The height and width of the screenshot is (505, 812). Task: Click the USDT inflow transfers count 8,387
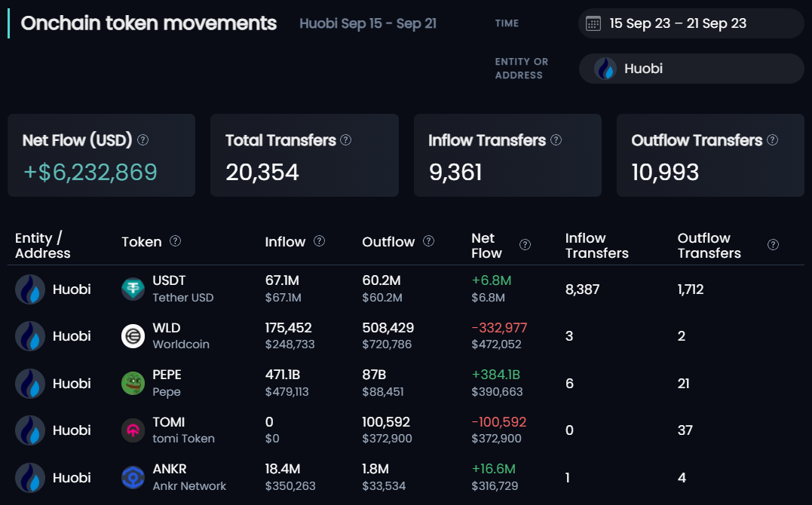pyautogui.click(x=582, y=289)
